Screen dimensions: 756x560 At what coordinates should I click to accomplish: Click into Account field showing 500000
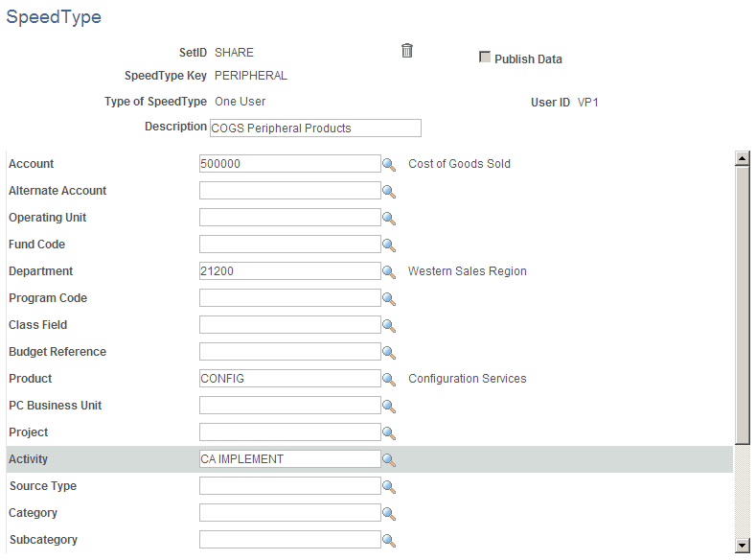point(289,164)
